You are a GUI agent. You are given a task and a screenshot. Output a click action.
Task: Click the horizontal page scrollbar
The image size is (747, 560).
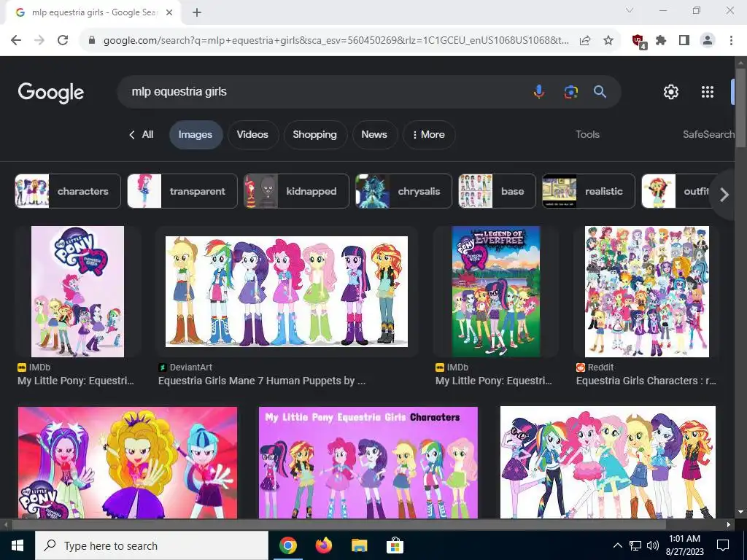pos(338,525)
